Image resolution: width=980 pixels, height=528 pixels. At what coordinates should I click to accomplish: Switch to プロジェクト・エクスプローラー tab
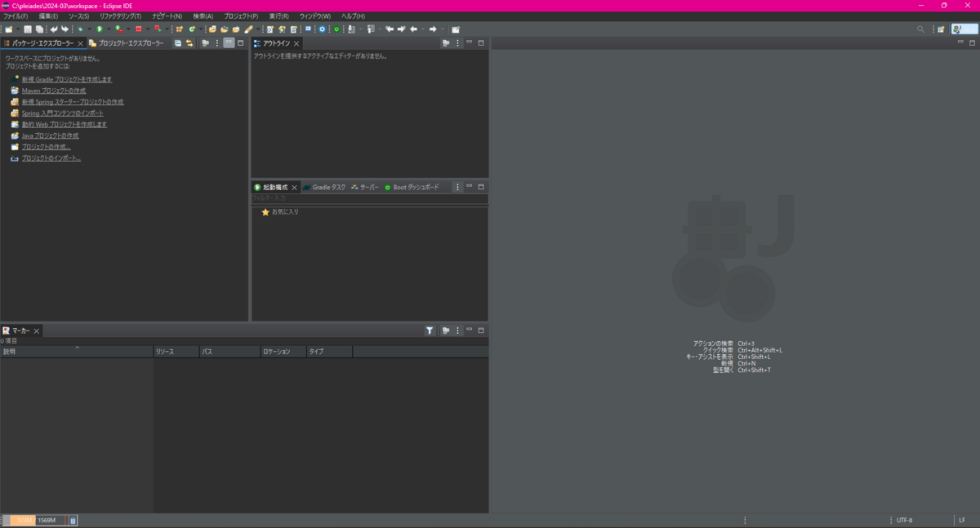click(127, 42)
